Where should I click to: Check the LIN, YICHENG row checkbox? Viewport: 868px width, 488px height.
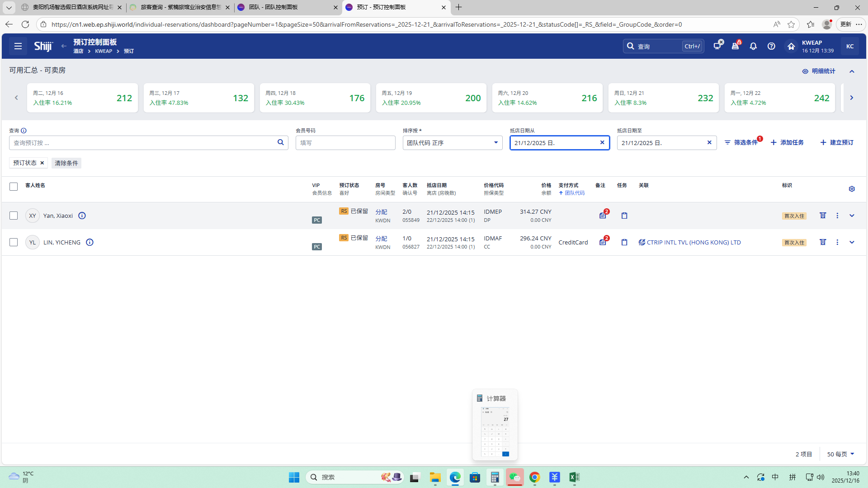pyautogui.click(x=14, y=242)
